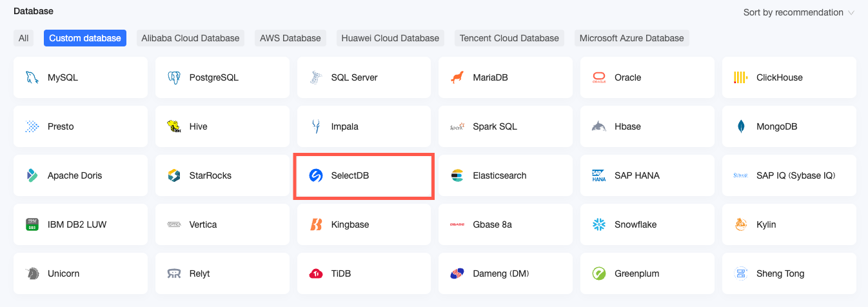868x307 pixels.
Task: Click the Oracle logo icon
Action: click(598, 77)
